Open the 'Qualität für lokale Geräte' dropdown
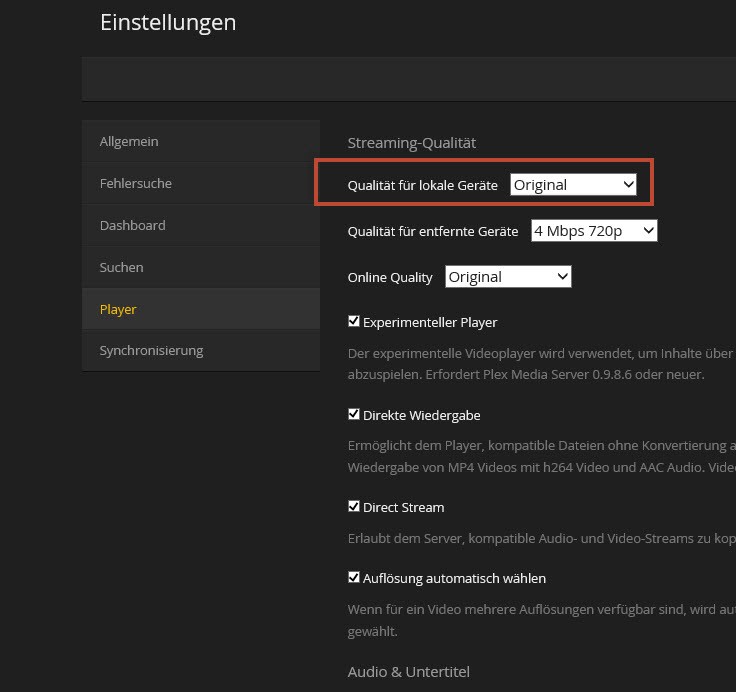Screen dimensions: 736x692 point(573,185)
